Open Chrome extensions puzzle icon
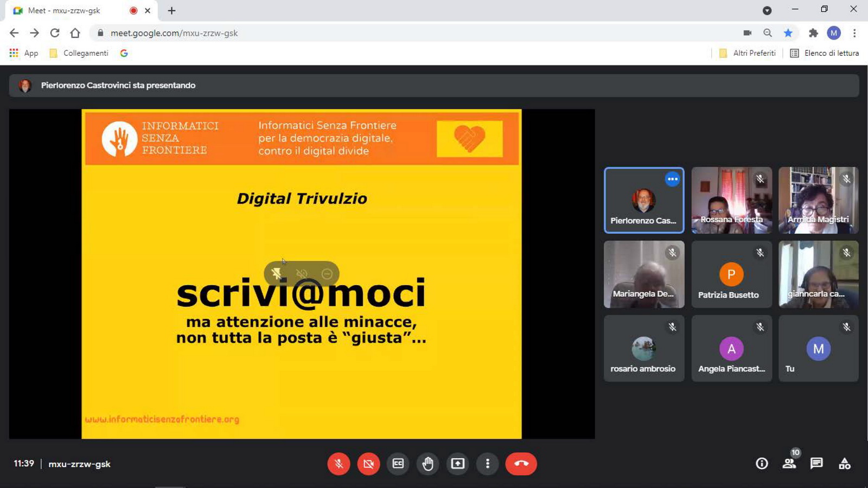 (x=813, y=33)
